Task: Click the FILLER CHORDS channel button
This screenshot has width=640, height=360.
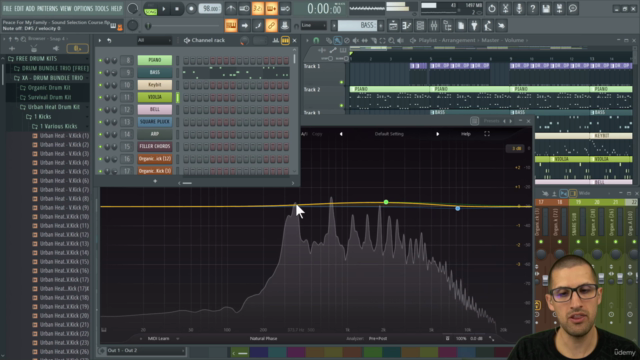Action: 155,146
